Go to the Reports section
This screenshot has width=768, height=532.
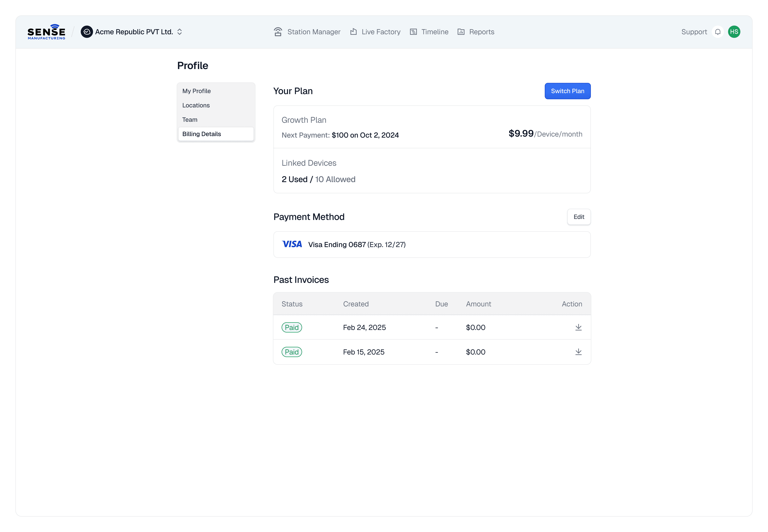click(x=481, y=32)
